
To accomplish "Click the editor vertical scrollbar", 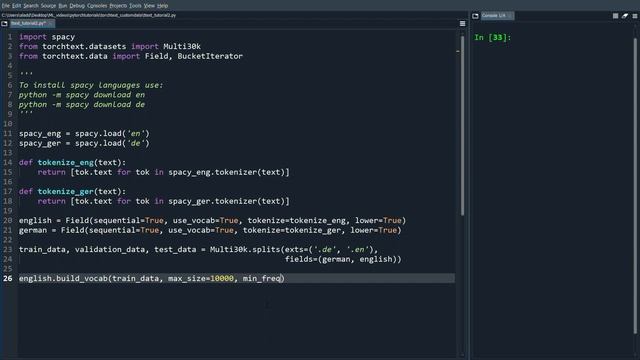I will [x=462, y=126].
